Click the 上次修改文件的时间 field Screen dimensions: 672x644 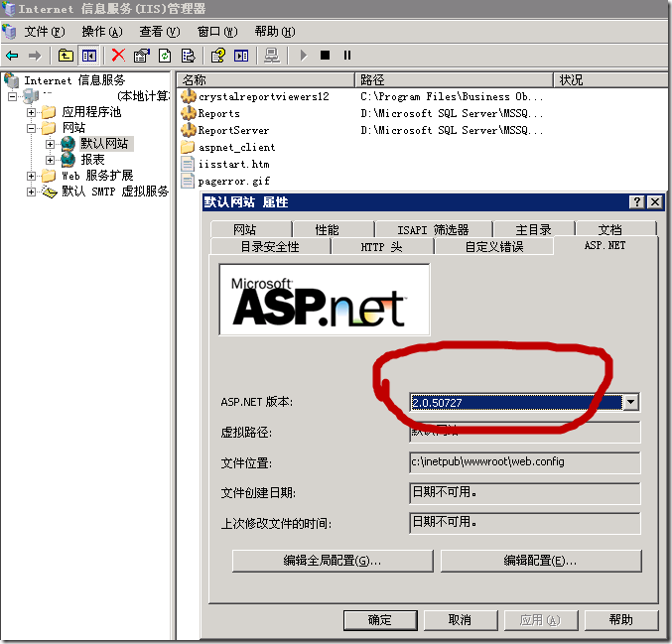coord(525,523)
